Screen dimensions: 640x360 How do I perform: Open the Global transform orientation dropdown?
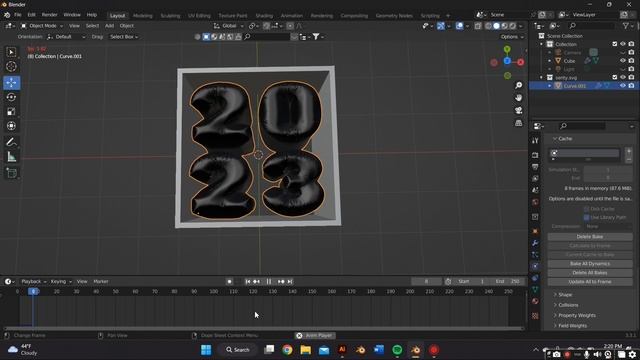229,26
